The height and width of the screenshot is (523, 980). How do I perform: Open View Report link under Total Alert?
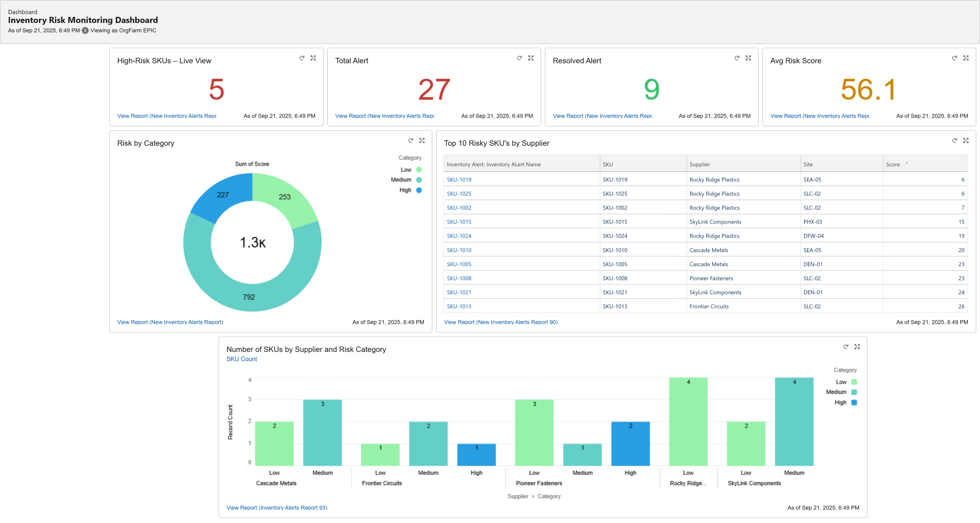[x=384, y=116]
